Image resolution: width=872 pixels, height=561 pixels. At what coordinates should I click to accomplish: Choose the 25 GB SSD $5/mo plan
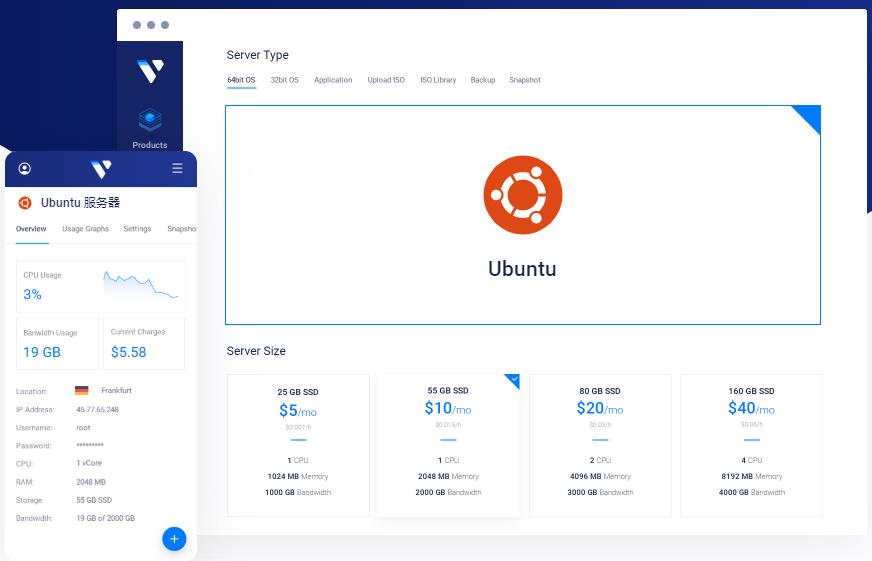(x=298, y=445)
